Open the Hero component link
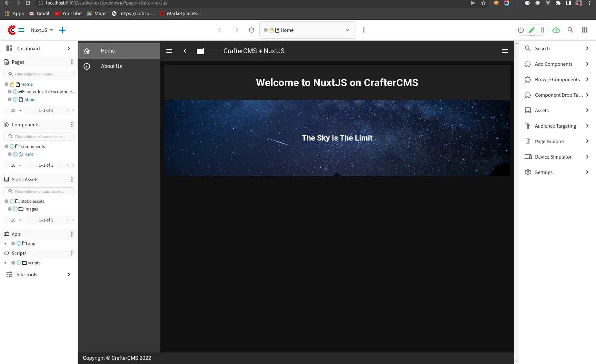Screen dimensions: 596x364 click(29, 154)
